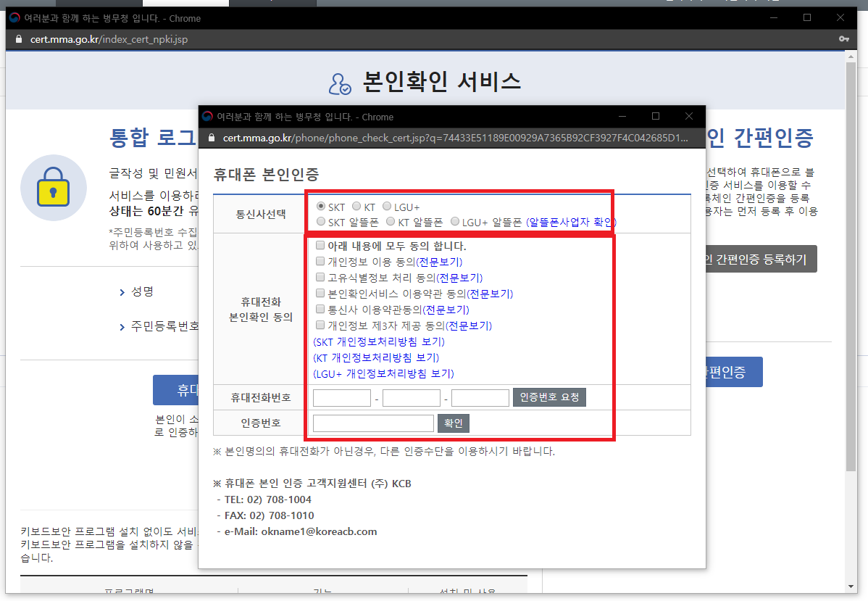Image resolution: width=868 pixels, height=601 pixels.
Task: Expand the 주민등록번호 chevron item
Action: [x=122, y=327]
